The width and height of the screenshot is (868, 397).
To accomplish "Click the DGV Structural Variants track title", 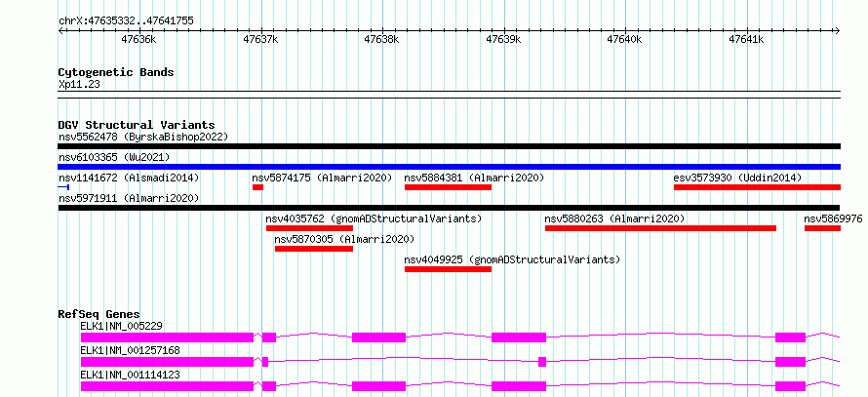I will pyautogui.click(x=137, y=125).
